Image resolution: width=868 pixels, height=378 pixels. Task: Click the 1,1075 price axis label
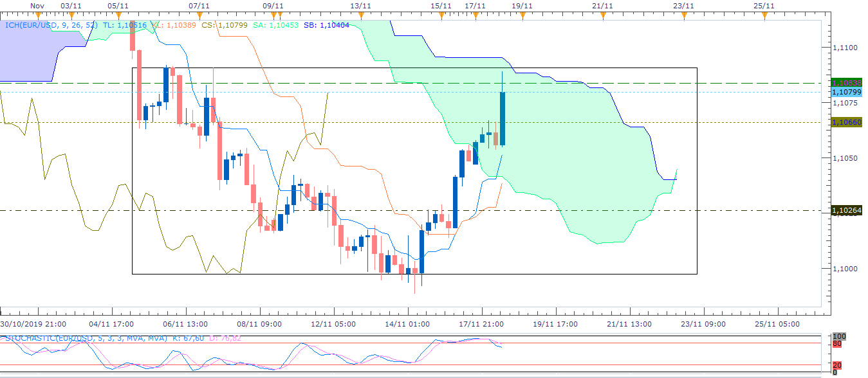[x=845, y=103]
